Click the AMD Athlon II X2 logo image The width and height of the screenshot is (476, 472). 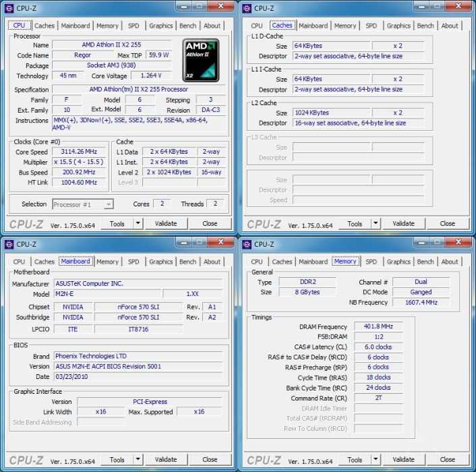(x=201, y=60)
